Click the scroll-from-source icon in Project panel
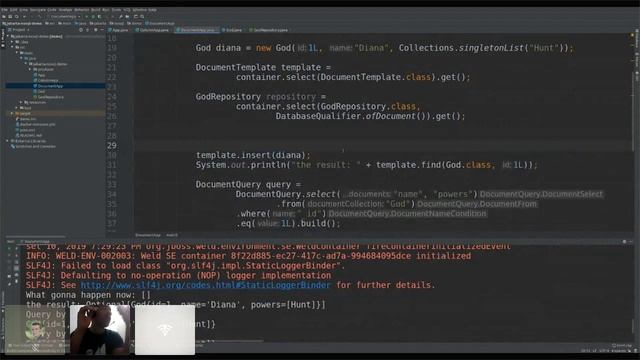This screenshot has height=360, width=640. (81, 30)
